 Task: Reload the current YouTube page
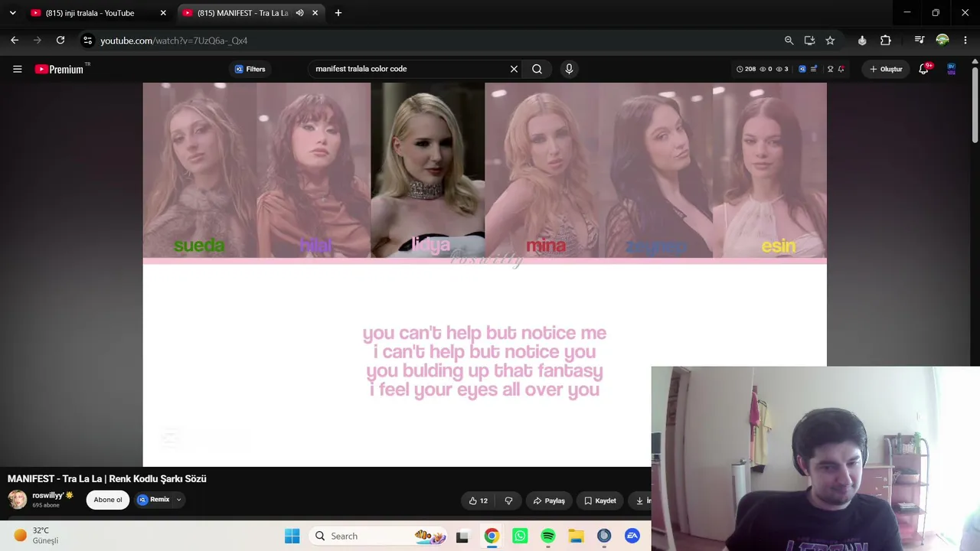pyautogui.click(x=60, y=41)
